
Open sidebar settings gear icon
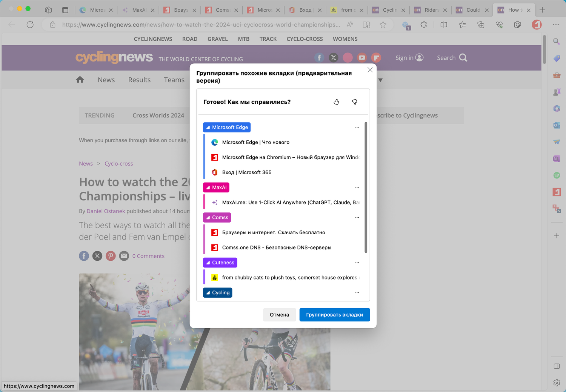(x=557, y=383)
